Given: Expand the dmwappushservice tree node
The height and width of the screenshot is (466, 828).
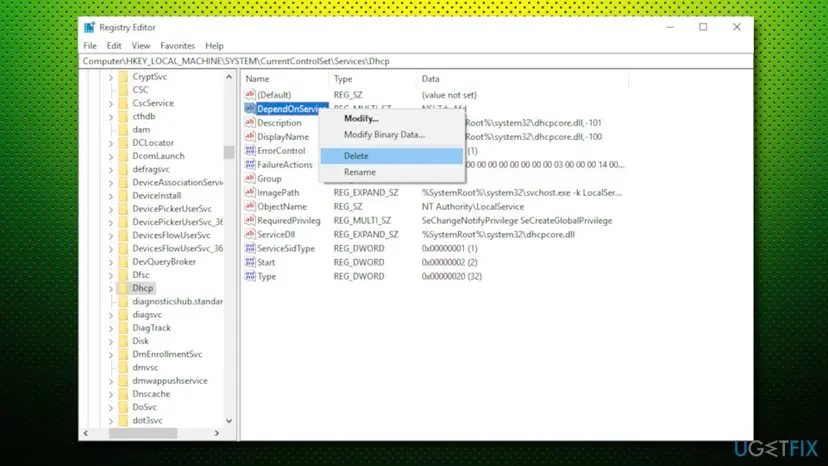Looking at the screenshot, I should (111, 381).
